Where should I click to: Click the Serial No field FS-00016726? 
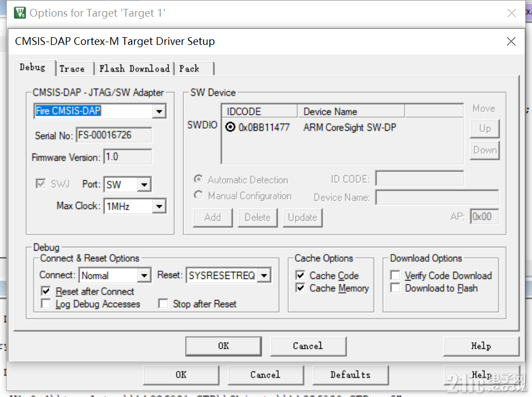click(x=114, y=135)
